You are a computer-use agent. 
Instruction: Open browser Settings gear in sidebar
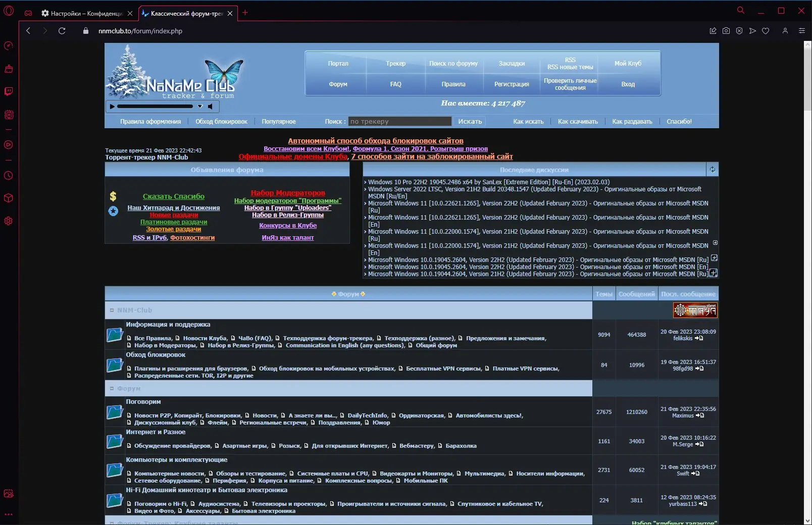point(9,221)
